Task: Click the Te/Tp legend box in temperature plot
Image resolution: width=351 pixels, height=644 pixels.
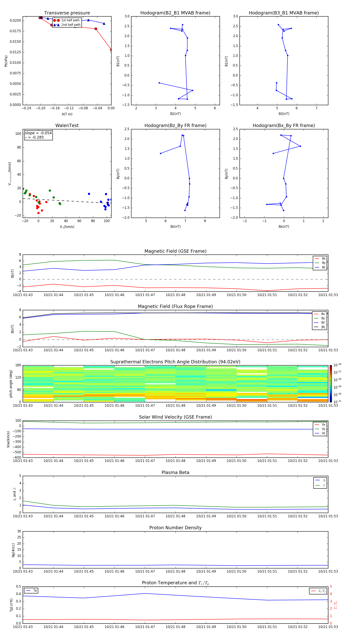Action: point(318,591)
